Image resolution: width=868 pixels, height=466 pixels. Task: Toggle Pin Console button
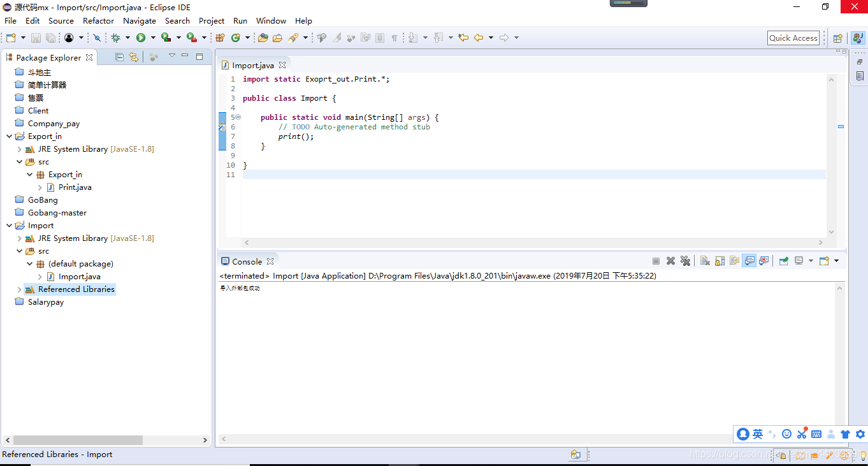tap(784, 261)
